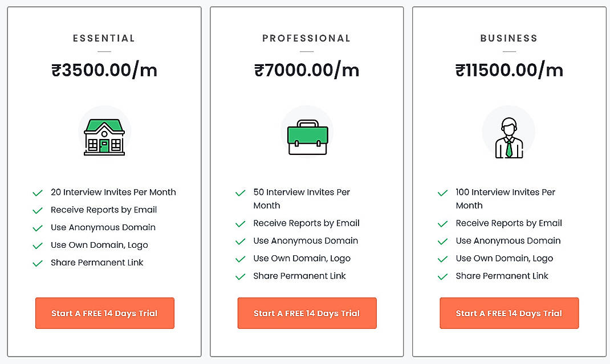Click the checkmark beside 20 Interview Invites Per Month
610x364 pixels.
(38, 192)
